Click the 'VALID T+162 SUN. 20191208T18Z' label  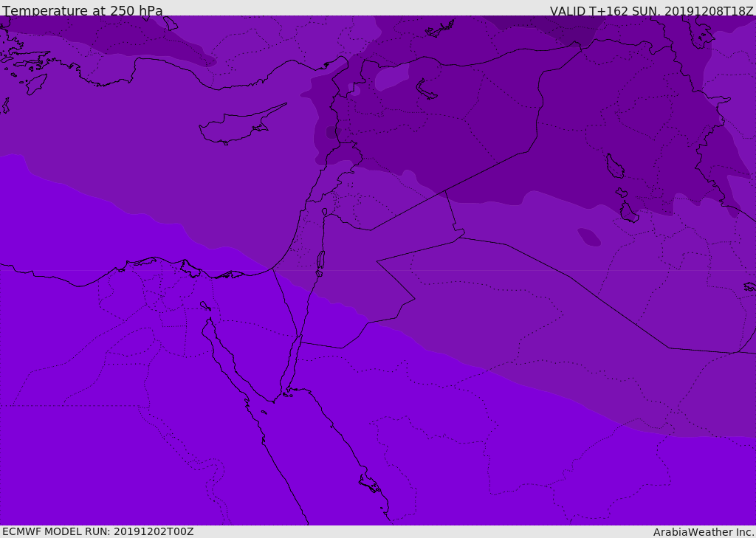pyautogui.click(x=651, y=11)
